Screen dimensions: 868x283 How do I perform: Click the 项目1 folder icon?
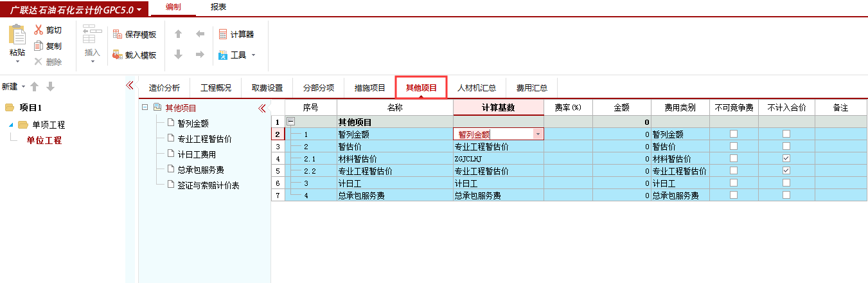click(x=10, y=107)
